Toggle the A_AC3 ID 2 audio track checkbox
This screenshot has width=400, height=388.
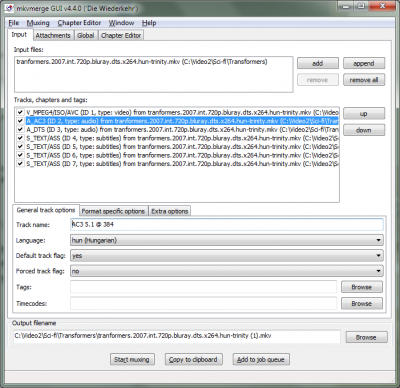pyautogui.click(x=20, y=121)
